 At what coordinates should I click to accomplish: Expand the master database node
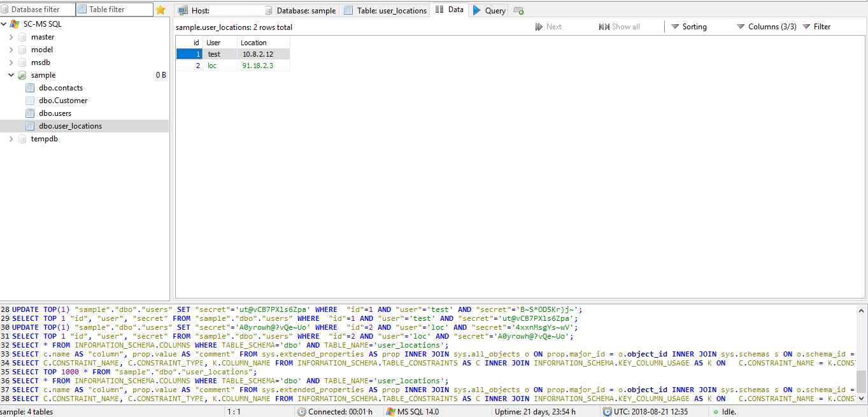point(11,37)
